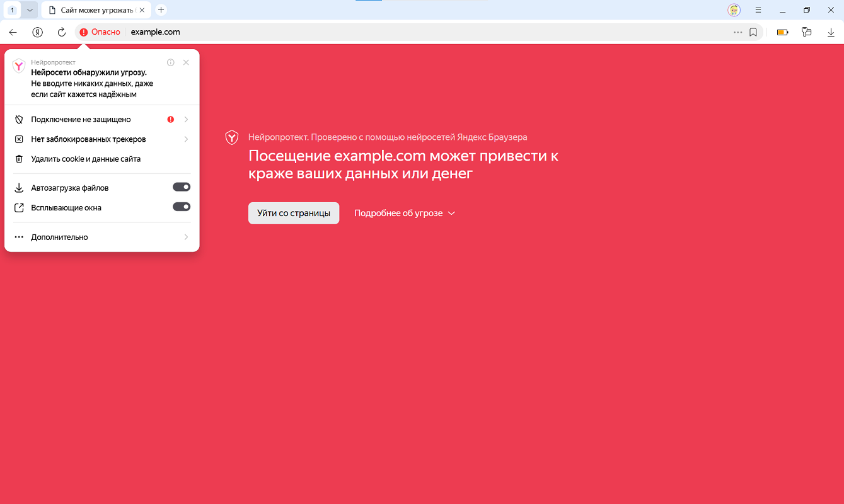Screen dimensions: 844x504
Task: Expand Подробнее об угрозе details
Action: coord(404,214)
